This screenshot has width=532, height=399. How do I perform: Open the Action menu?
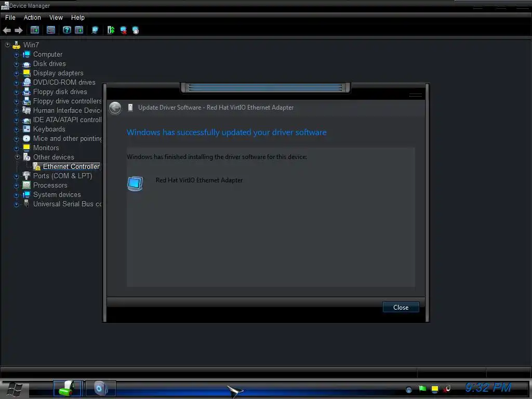point(32,17)
